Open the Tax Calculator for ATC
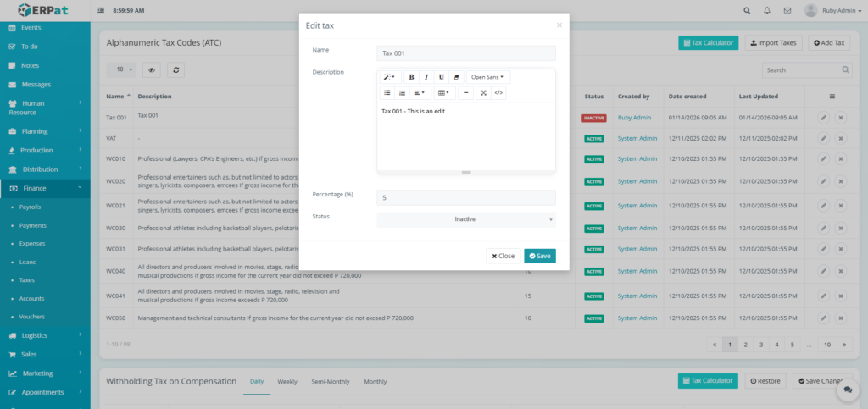This screenshot has height=409, width=868. (708, 42)
